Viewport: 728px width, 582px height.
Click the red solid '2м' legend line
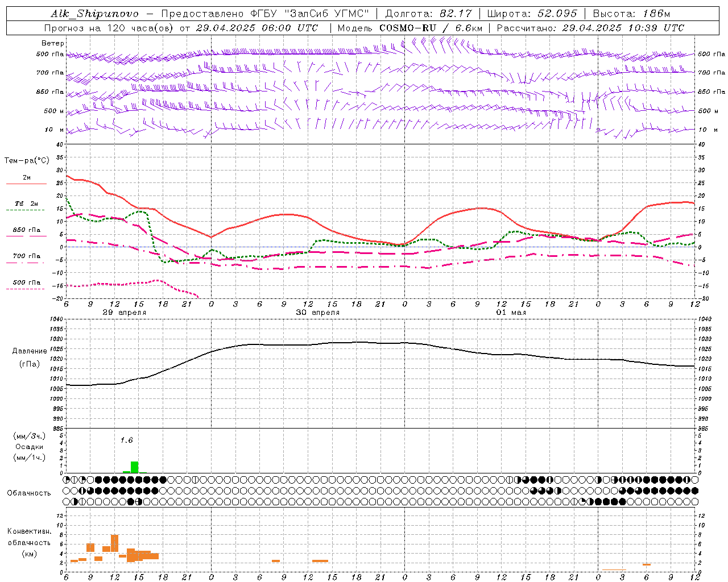tap(26, 184)
